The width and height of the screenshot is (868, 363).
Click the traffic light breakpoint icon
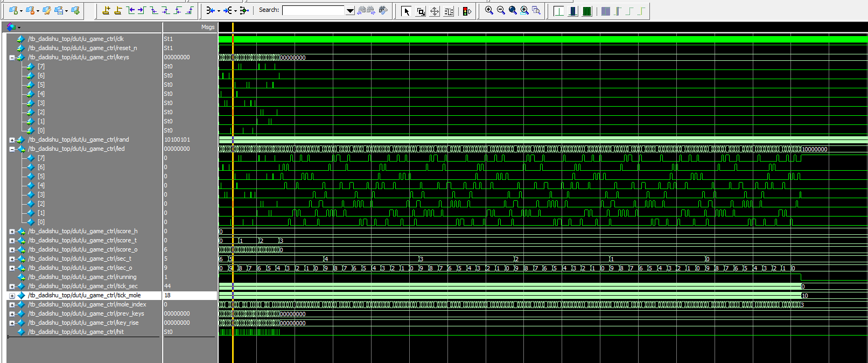(x=467, y=11)
